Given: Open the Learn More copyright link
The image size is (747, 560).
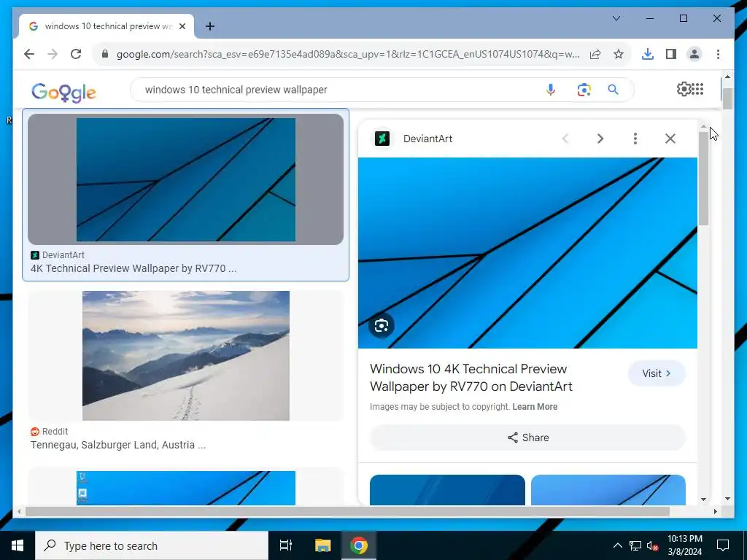Looking at the screenshot, I should [x=535, y=407].
